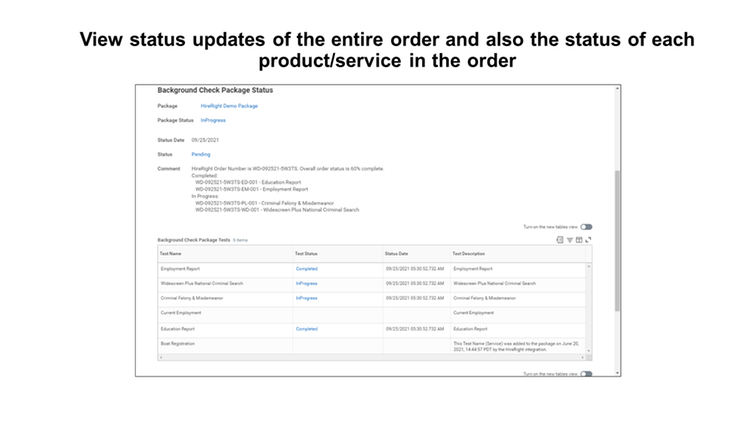This screenshot has width=750, height=422.
Task: Toggle upper 'Turn on the new tables view' switch
Action: (586, 227)
